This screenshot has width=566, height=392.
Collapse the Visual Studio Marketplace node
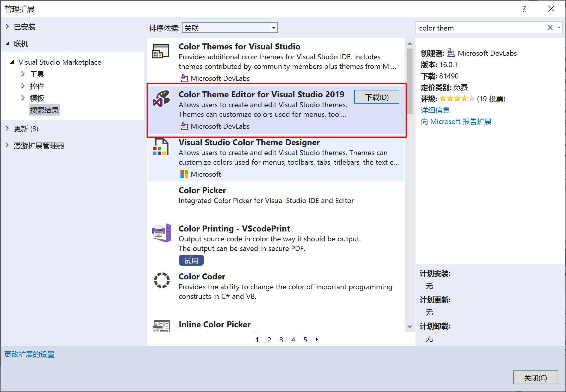tap(12, 62)
